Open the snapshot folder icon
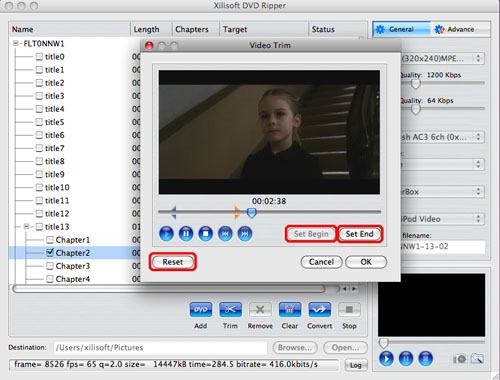The image size is (500, 380). pyautogui.click(x=477, y=359)
